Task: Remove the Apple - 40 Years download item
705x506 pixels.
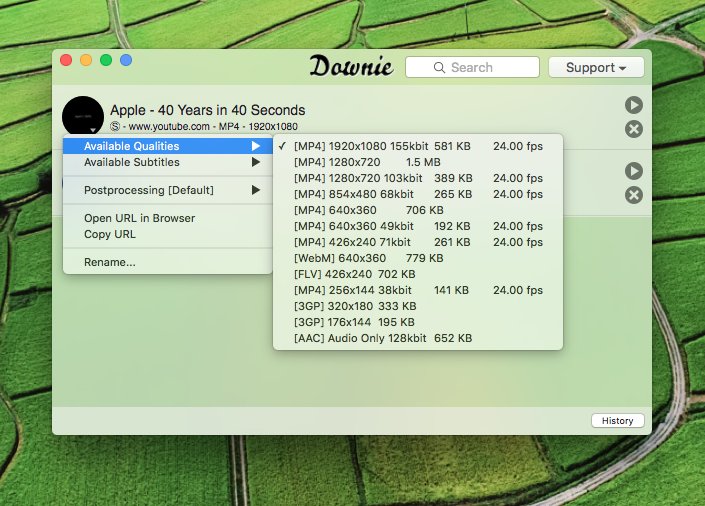Action: tap(634, 130)
